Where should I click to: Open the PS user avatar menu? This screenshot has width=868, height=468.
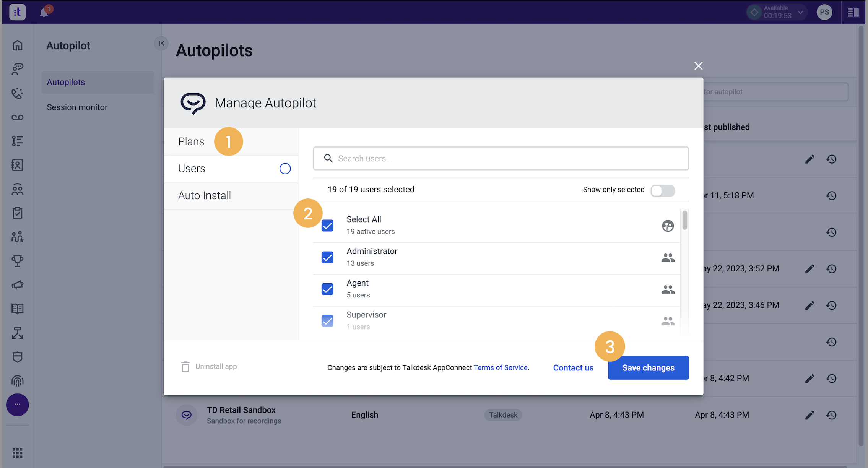(x=824, y=12)
